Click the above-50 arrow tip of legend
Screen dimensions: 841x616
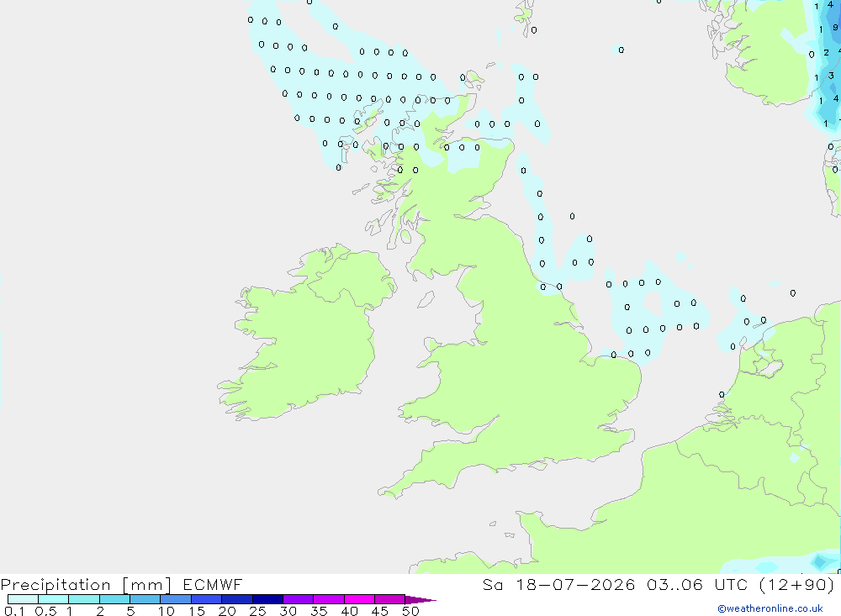click(x=420, y=599)
